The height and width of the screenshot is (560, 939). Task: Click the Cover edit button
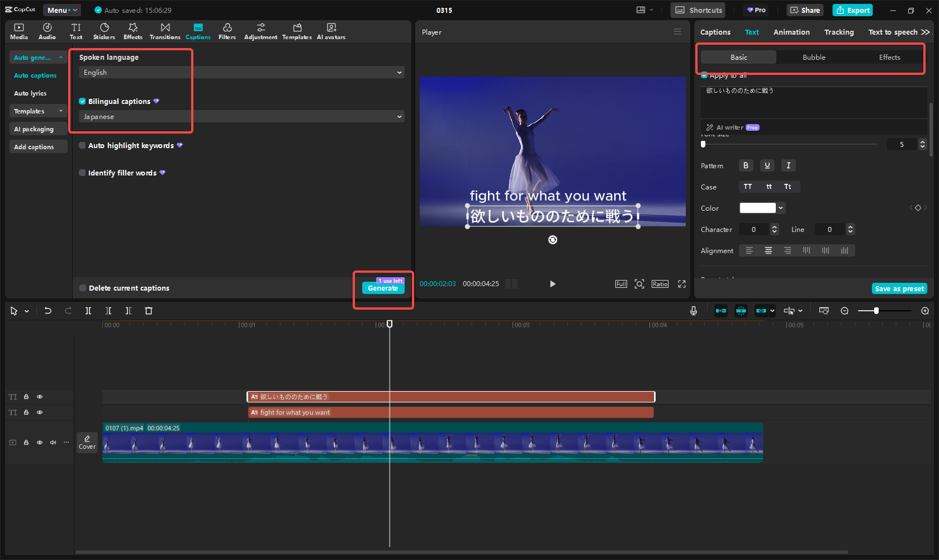[x=87, y=442]
